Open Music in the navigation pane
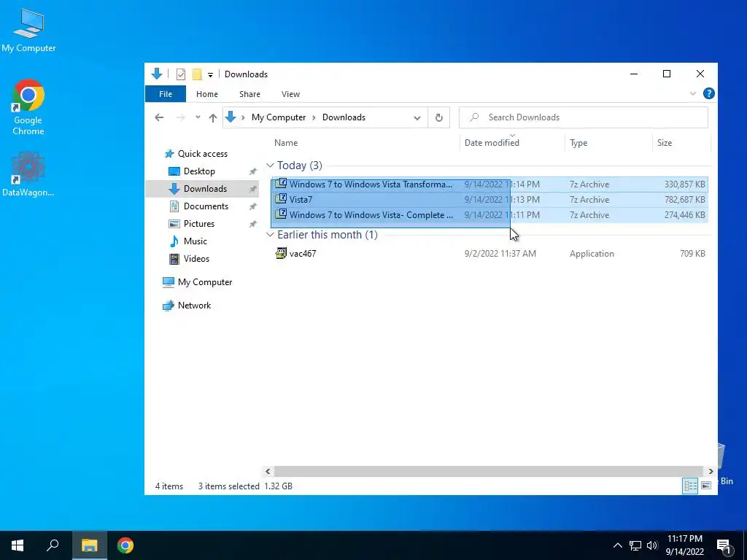747x560 pixels. (x=195, y=241)
